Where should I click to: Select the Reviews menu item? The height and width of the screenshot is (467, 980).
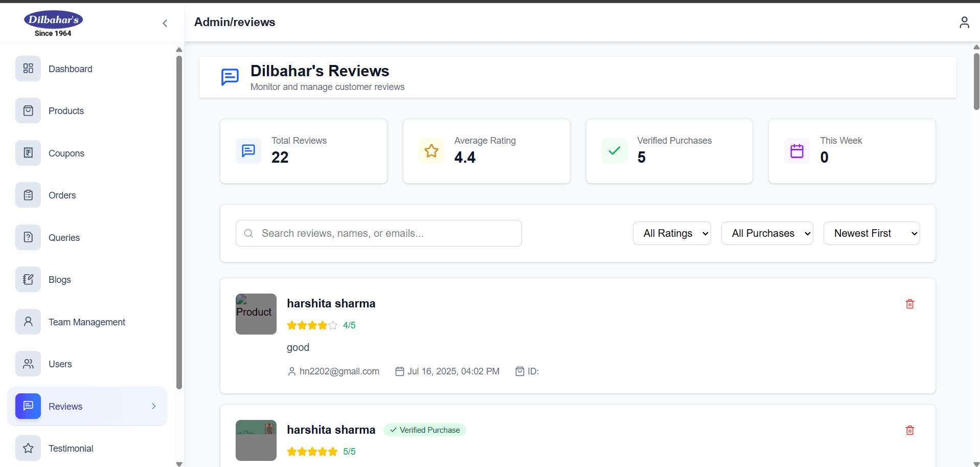(87, 406)
